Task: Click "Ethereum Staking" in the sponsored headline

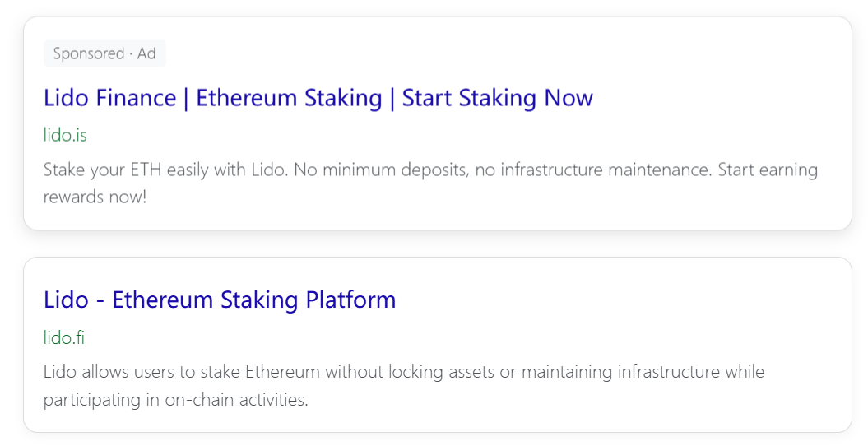Action: (x=289, y=98)
